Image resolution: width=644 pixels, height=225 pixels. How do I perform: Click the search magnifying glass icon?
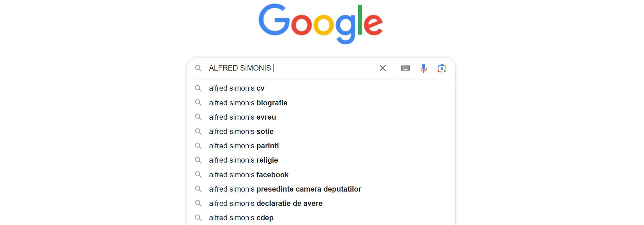click(x=199, y=68)
